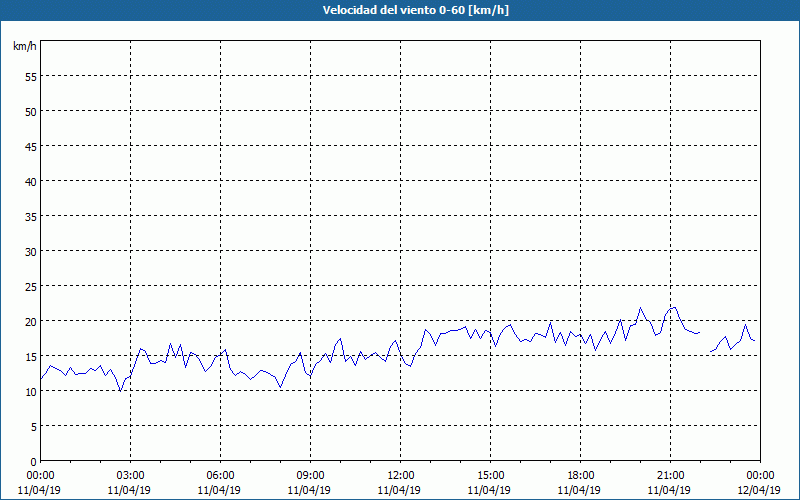Select the 45 value on the y-axis

(31, 147)
